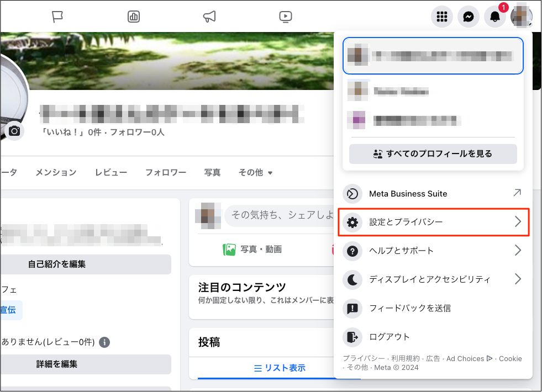Image resolution: width=542 pixels, height=392 pixels.
Task: Click the プライバシー footer link
Action: click(x=364, y=358)
